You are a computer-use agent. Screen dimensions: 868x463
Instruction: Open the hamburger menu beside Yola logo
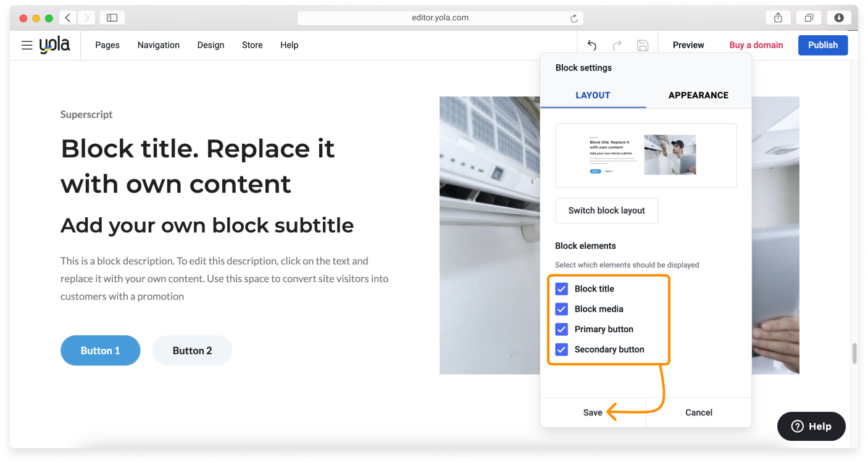(27, 45)
